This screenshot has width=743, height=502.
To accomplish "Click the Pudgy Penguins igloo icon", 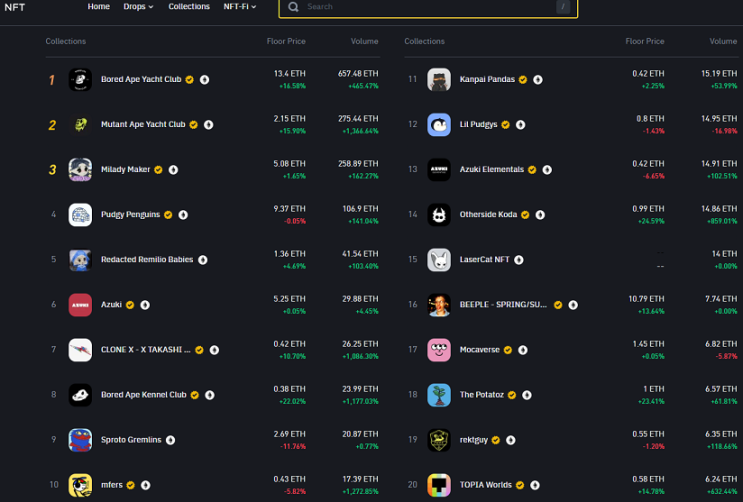I will point(80,215).
